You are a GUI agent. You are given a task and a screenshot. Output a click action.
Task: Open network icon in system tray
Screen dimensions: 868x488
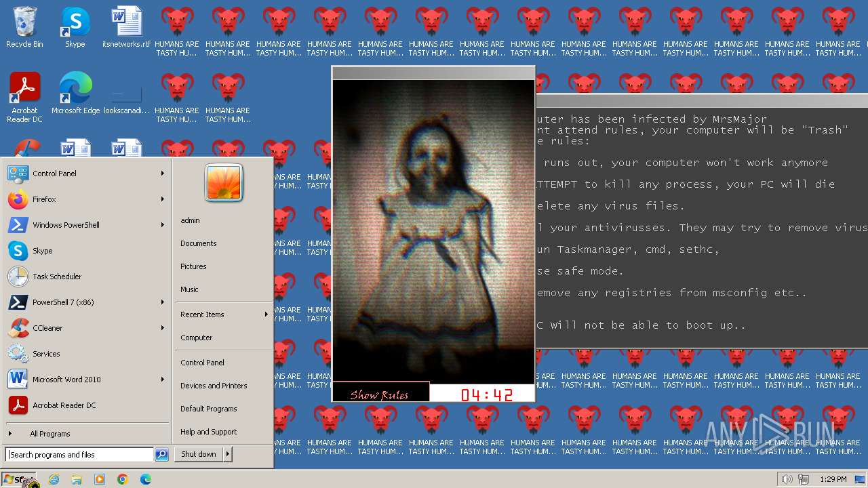click(804, 479)
